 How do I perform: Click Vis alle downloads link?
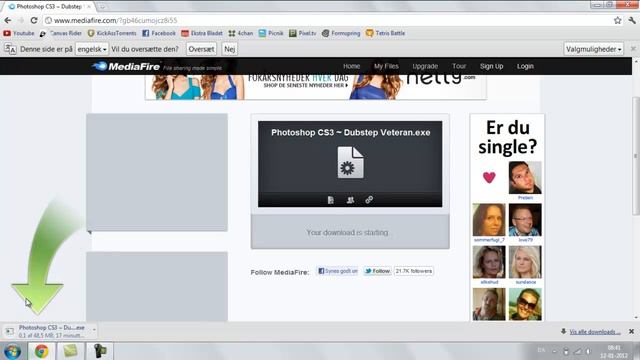pos(595,332)
